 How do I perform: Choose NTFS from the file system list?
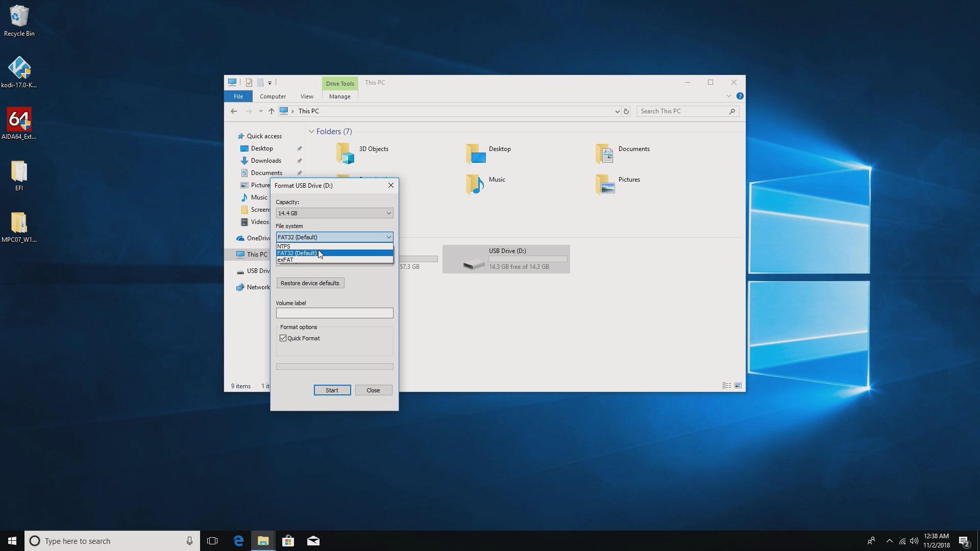tap(334, 246)
